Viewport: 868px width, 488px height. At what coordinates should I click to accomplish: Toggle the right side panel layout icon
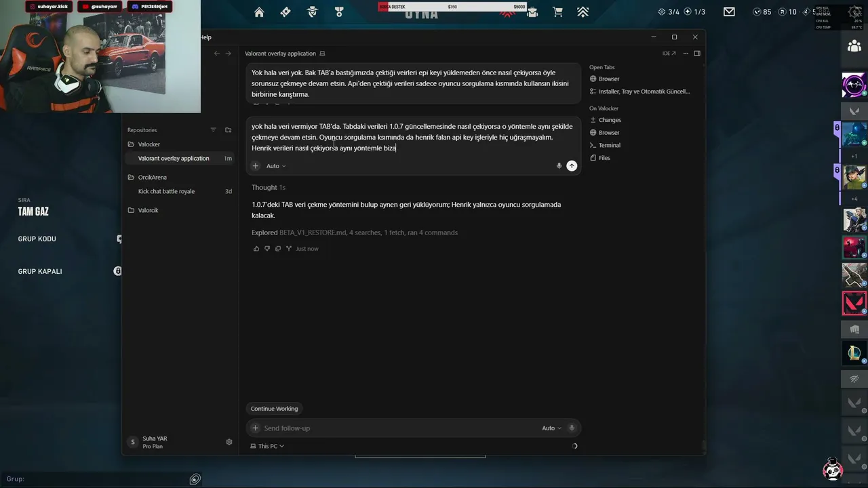697,54
